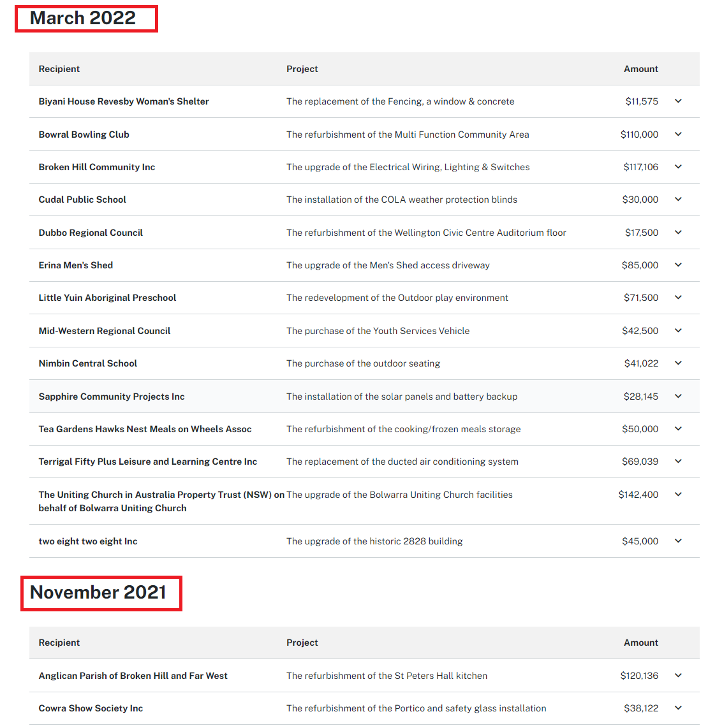Click Cowra Show Society Inc recipient name
Viewport: 708px width, 728px height.
click(x=91, y=708)
